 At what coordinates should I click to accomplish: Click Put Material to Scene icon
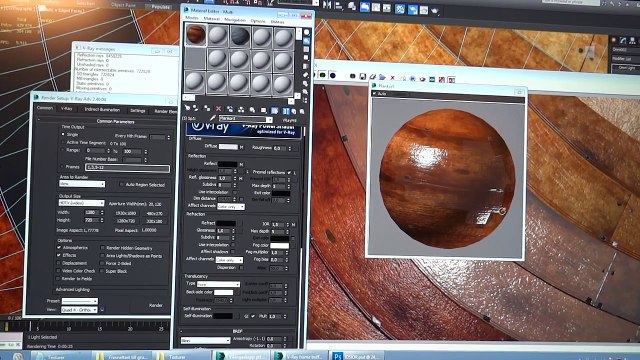tap(196, 108)
